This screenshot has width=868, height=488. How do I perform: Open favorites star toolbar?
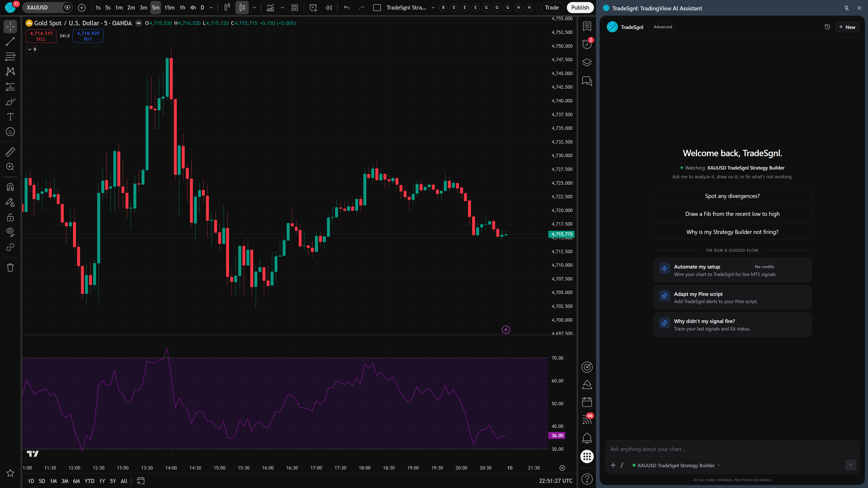[x=10, y=473]
